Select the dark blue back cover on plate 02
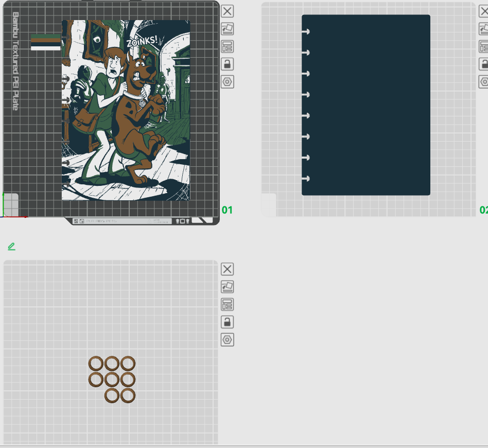Image resolution: width=488 pixels, height=448 pixels. [366, 105]
